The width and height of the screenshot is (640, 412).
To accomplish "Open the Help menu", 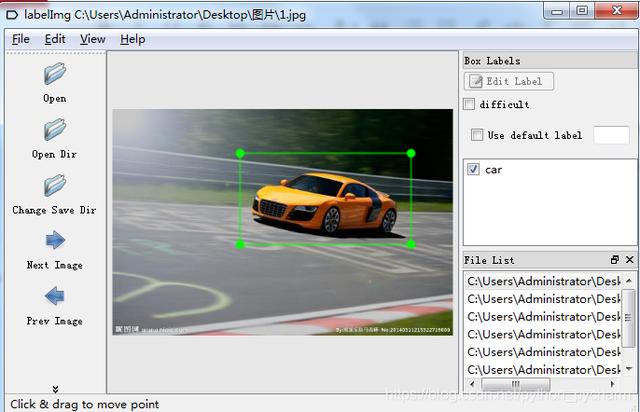I will (132, 39).
